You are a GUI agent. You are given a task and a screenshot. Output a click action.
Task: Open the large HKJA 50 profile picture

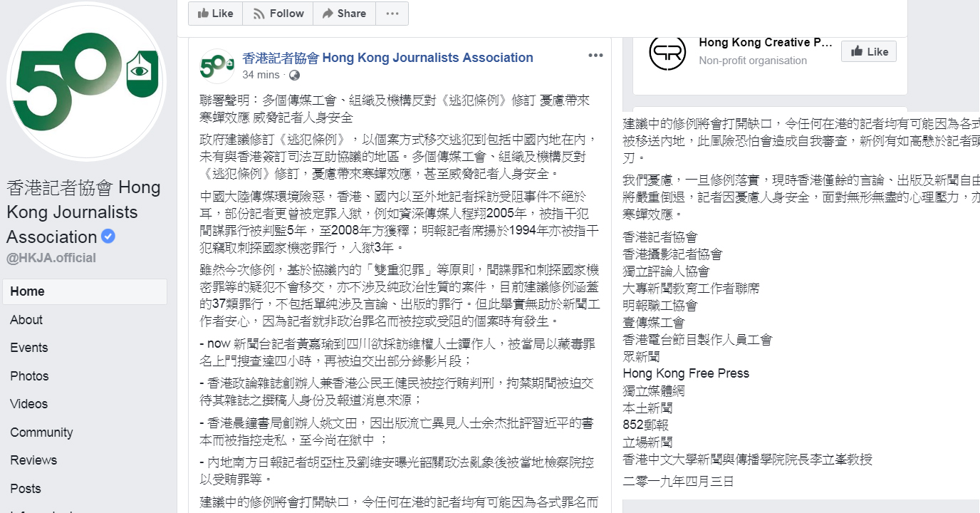(86, 81)
